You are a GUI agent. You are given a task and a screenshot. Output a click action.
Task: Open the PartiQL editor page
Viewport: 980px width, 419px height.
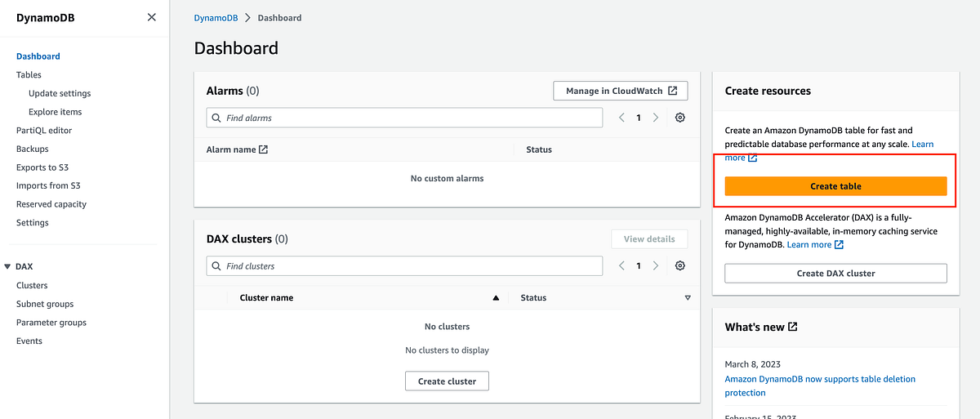(44, 131)
